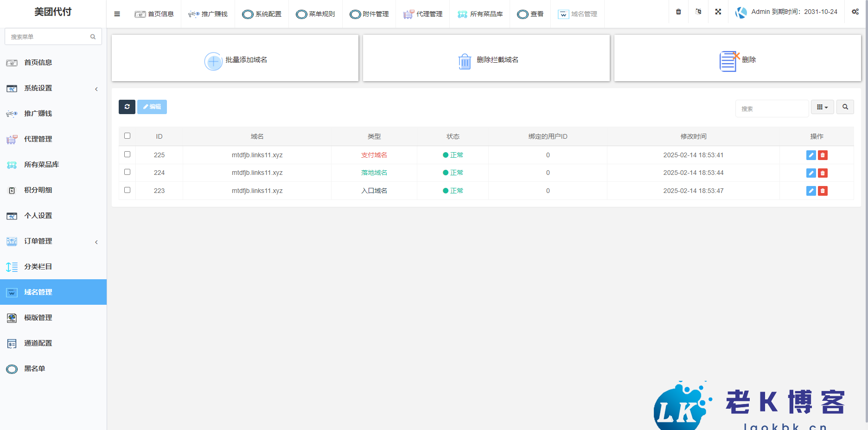868x430 pixels.
Task: Open the column visibility dropdown
Action: click(822, 107)
